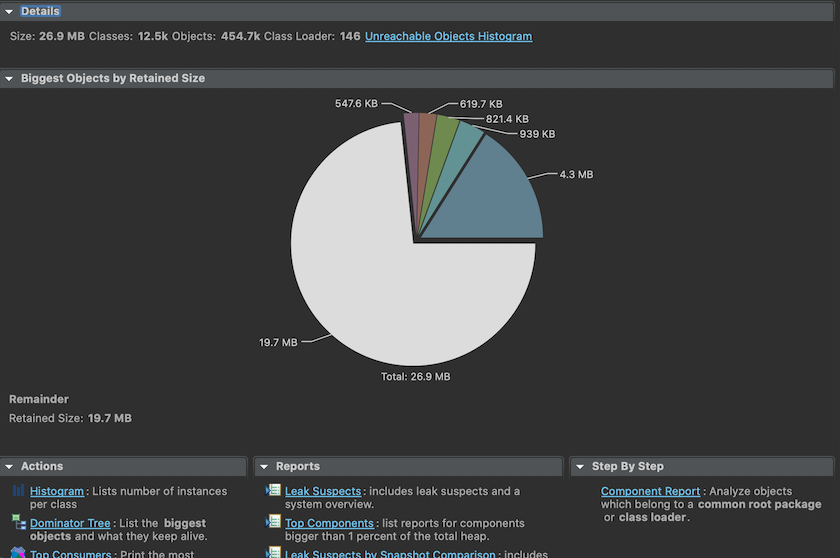The height and width of the screenshot is (558, 840).
Task: Open the Unreachable Objects Histogram link
Action: tap(448, 36)
